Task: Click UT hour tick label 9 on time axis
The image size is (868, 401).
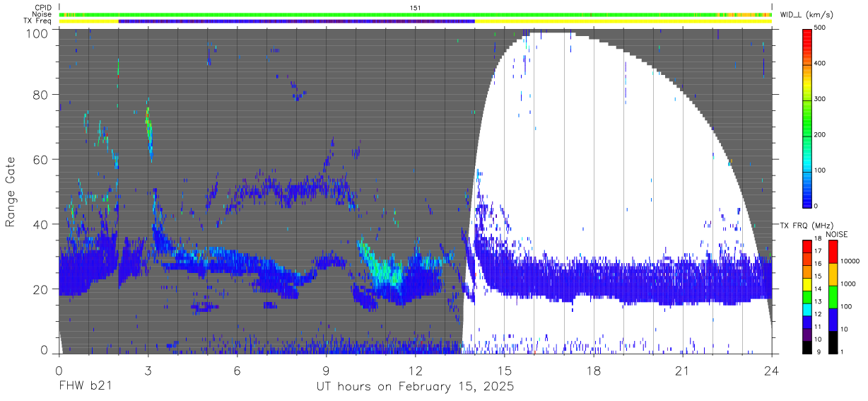Action: tap(326, 371)
